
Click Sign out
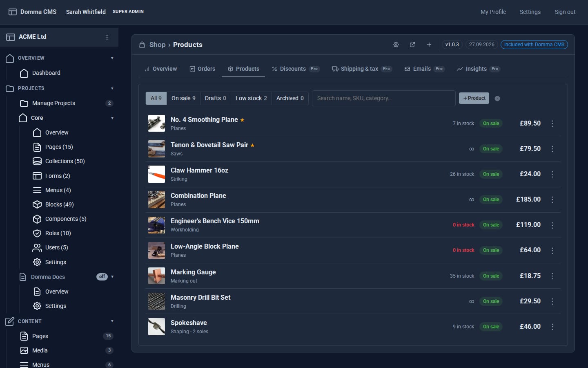coord(565,12)
